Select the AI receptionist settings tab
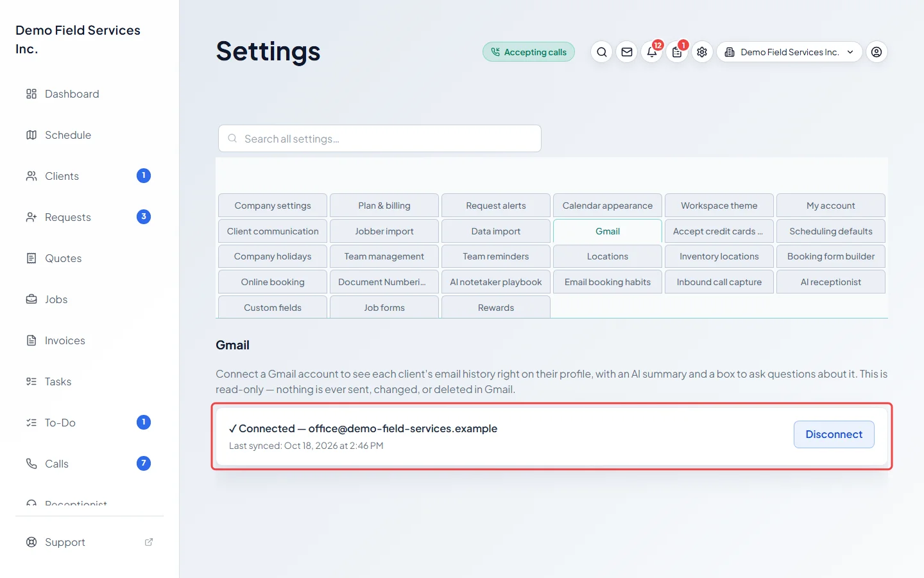The height and width of the screenshot is (578, 924). pyautogui.click(x=831, y=282)
